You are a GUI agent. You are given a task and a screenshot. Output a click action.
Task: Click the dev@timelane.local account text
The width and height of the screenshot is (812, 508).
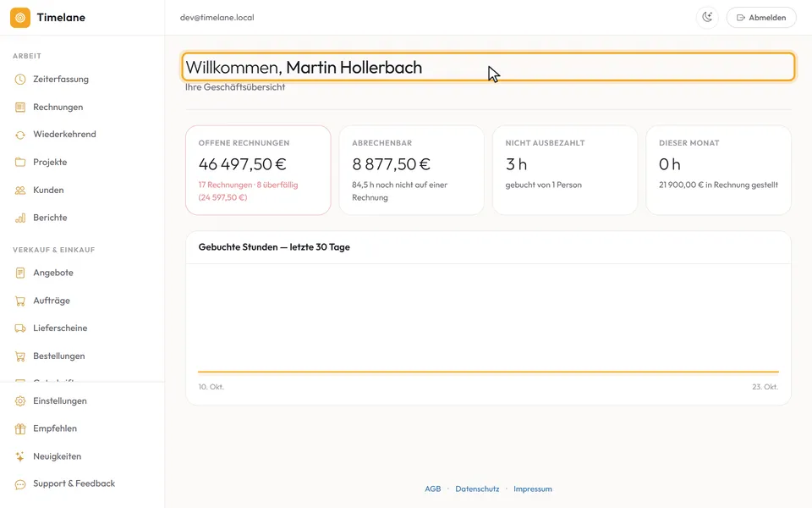click(217, 18)
